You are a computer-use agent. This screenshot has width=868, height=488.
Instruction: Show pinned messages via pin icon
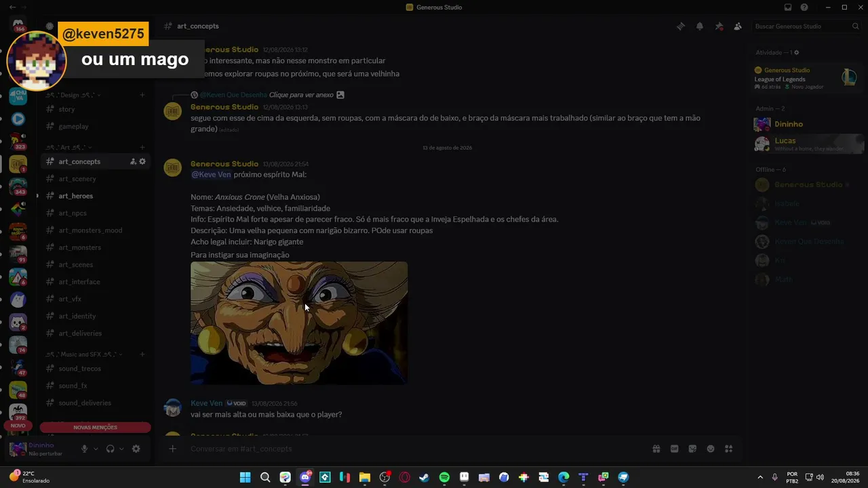click(x=719, y=26)
